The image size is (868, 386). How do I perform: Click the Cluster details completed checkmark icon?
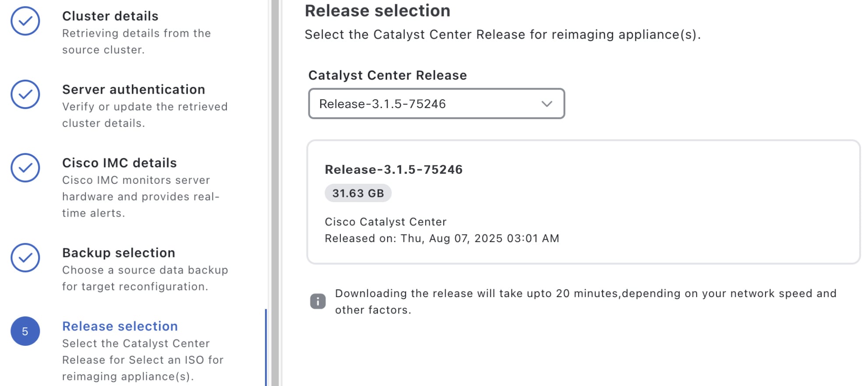click(x=25, y=21)
